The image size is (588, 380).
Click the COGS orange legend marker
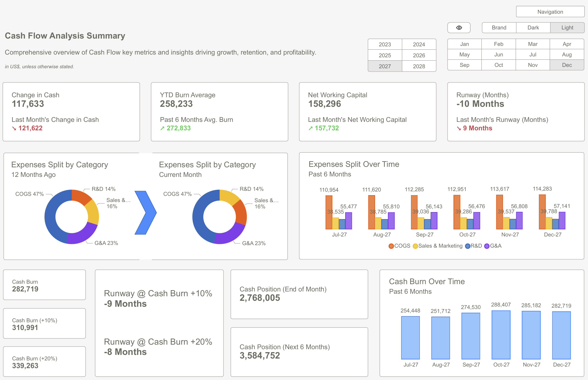(391, 246)
